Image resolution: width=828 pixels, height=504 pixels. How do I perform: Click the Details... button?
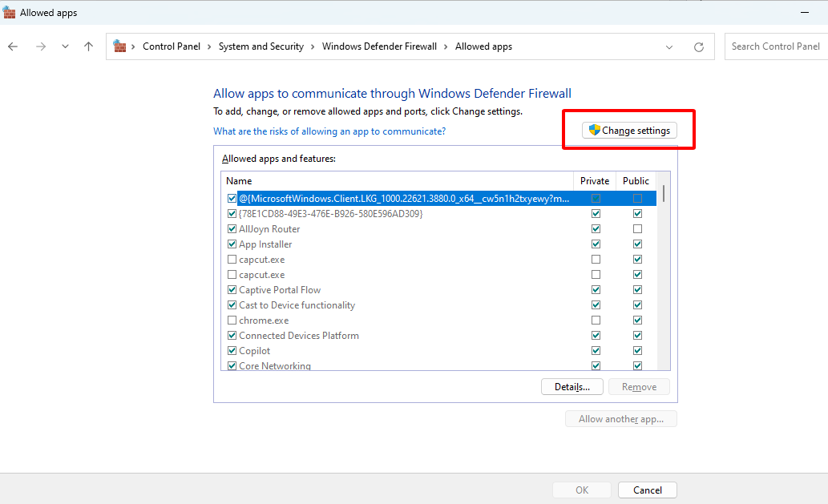[x=572, y=387]
